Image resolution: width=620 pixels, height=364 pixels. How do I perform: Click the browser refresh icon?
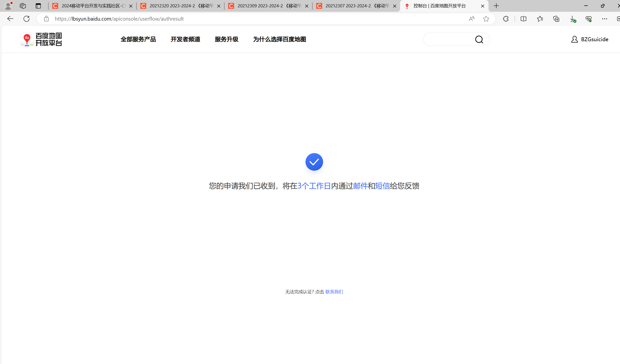pyautogui.click(x=26, y=19)
